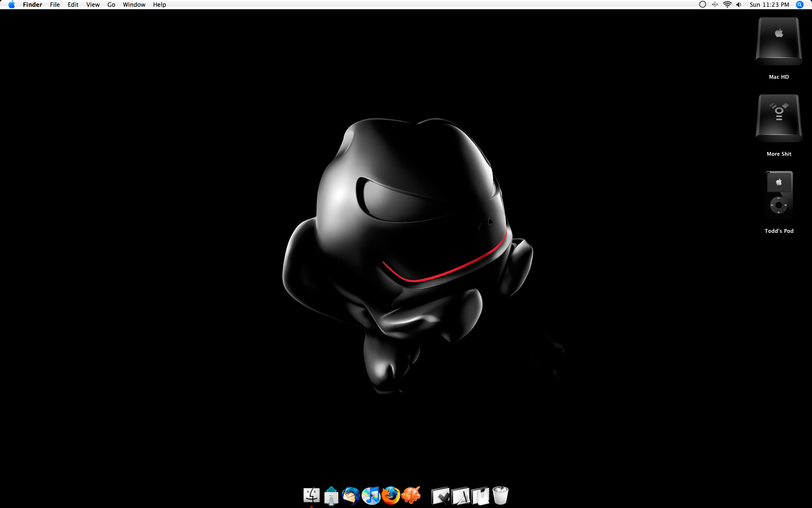Image resolution: width=812 pixels, height=508 pixels.
Task: Select the Mac HD drive icon
Action: pyautogui.click(x=779, y=41)
